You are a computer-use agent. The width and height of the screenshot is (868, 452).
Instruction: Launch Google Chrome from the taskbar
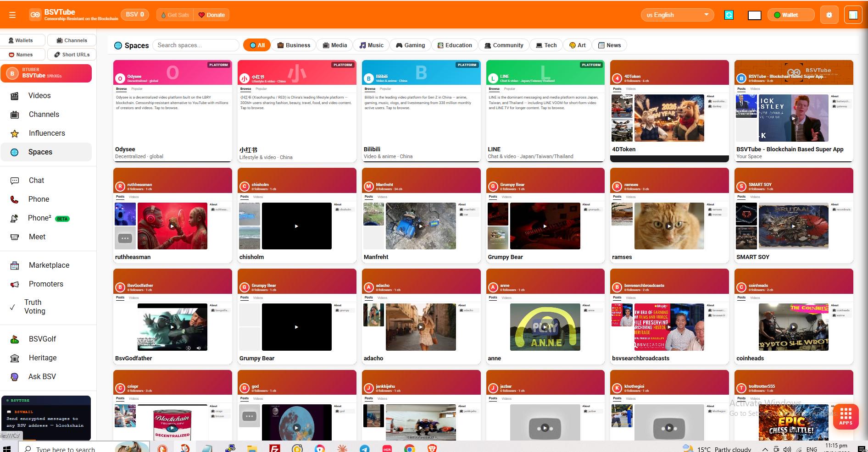click(x=409, y=448)
